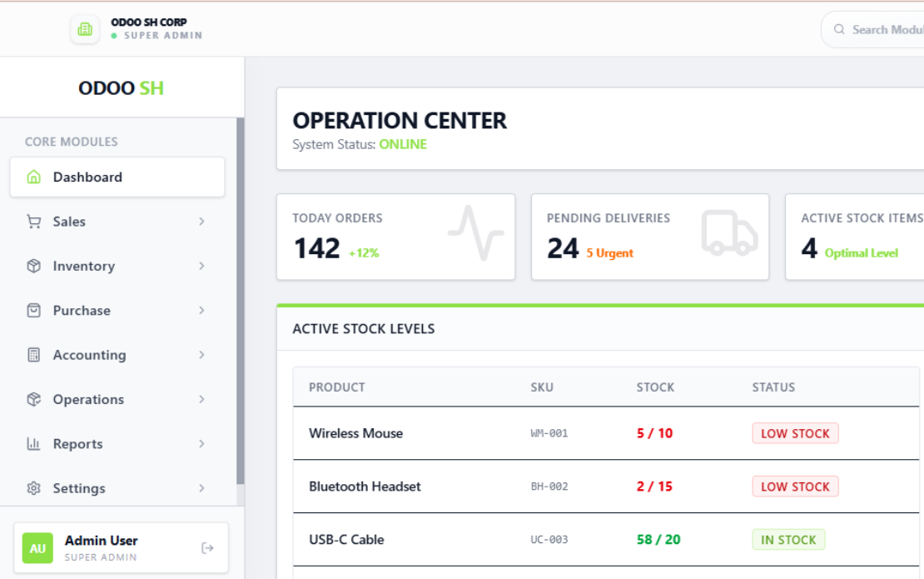The image size is (924, 579).
Task: Focus the Search Modules input field
Action: coord(872,29)
